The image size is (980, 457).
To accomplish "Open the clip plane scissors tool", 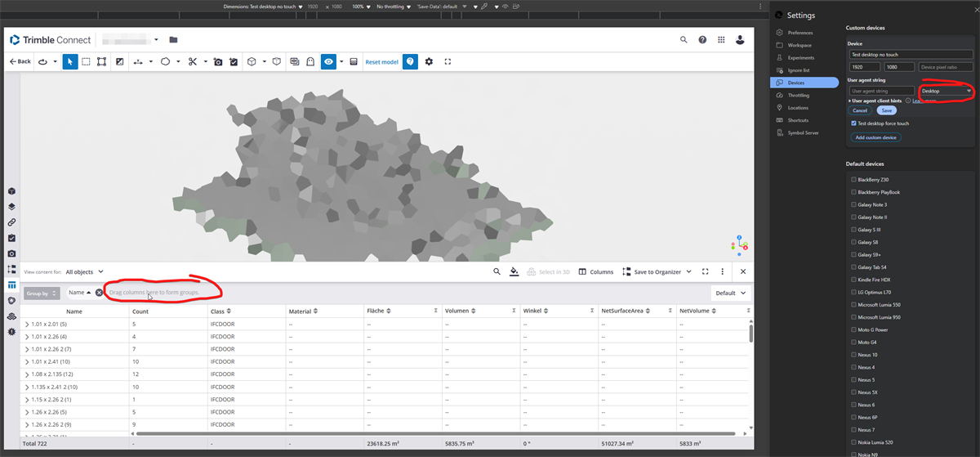I will pos(192,61).
